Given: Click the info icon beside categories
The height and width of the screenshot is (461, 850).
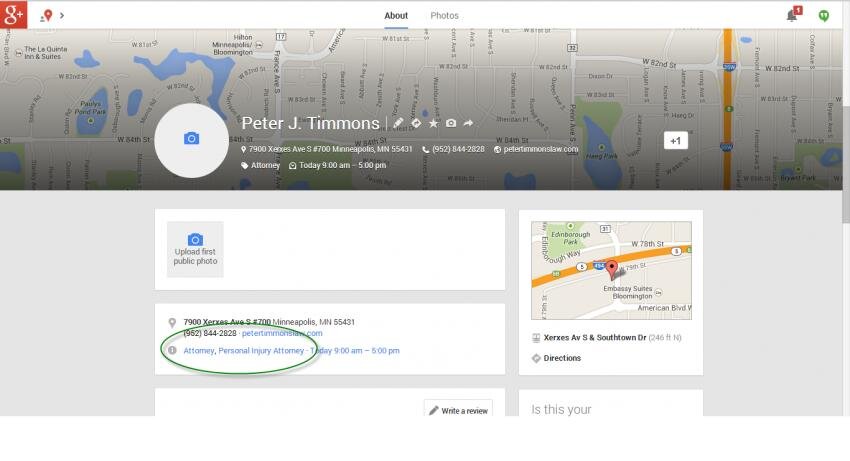Looking at the screenshot, I should [x=172, y=350].
